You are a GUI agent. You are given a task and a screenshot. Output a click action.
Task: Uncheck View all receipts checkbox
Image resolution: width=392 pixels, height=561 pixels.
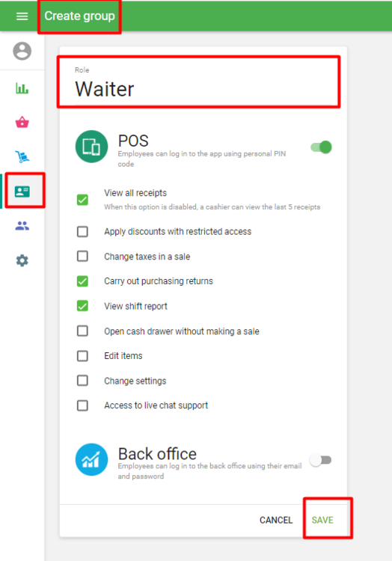[82, 200]
